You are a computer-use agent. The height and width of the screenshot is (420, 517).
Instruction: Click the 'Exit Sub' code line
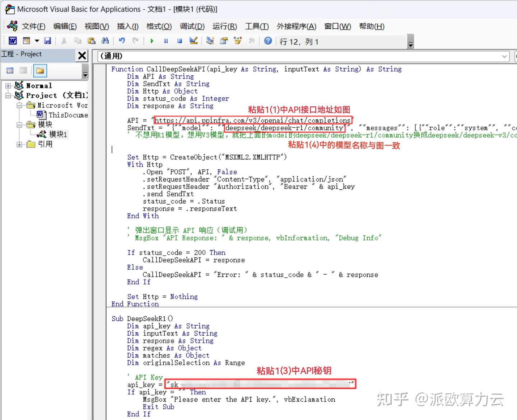click(158, 407)
